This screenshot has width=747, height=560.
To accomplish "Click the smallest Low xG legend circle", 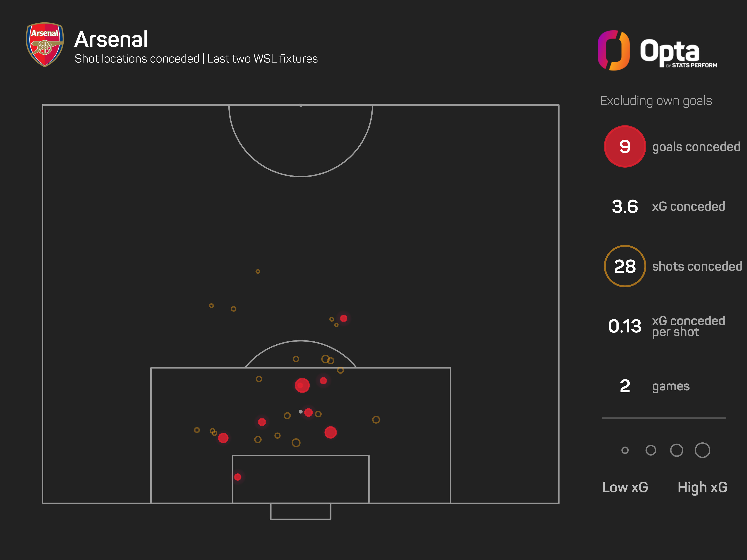I will [x=625, y=450].
